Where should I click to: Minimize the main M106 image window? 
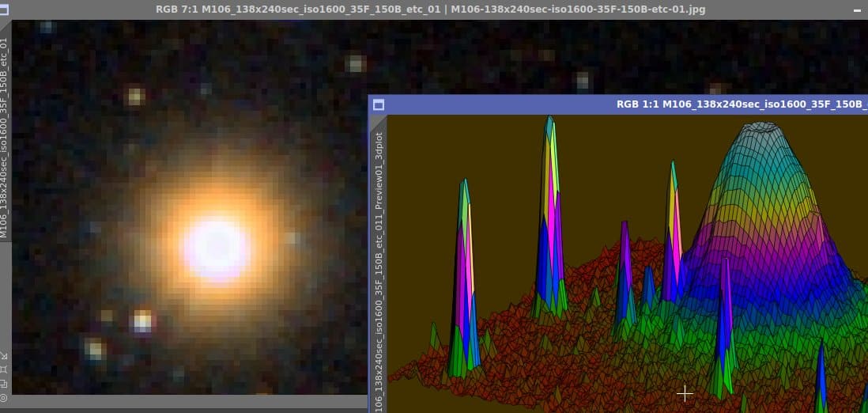pos(858,10)
